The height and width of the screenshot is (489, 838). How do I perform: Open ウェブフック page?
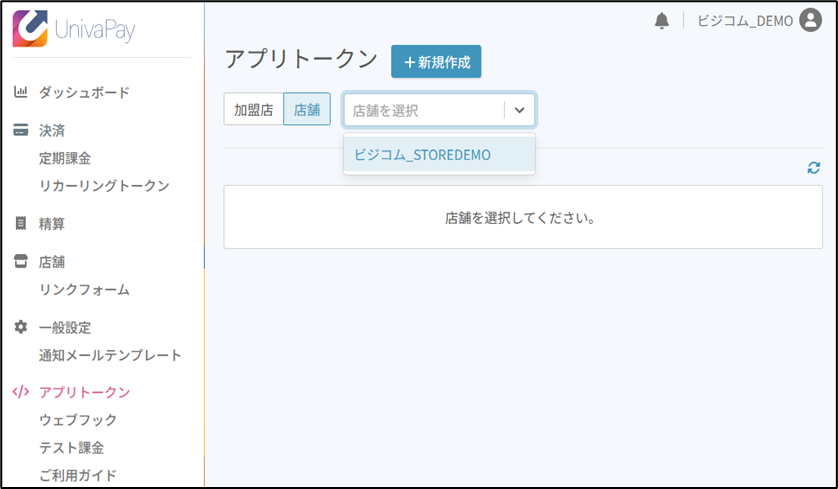[78, 420]
